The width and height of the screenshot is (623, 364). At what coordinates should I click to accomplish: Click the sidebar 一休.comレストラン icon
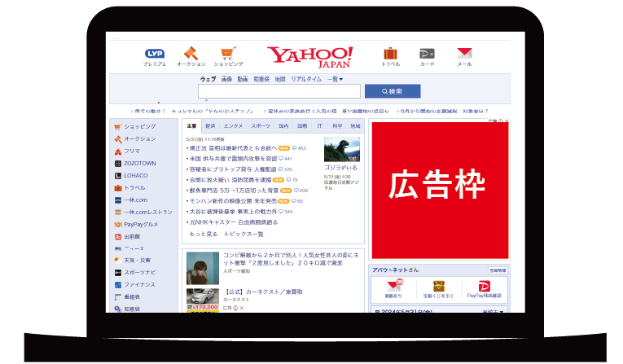point(117,213)
